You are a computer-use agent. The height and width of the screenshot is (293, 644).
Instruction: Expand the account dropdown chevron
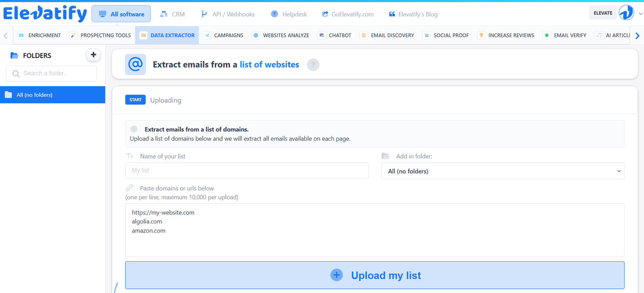[x=641, y=14]
